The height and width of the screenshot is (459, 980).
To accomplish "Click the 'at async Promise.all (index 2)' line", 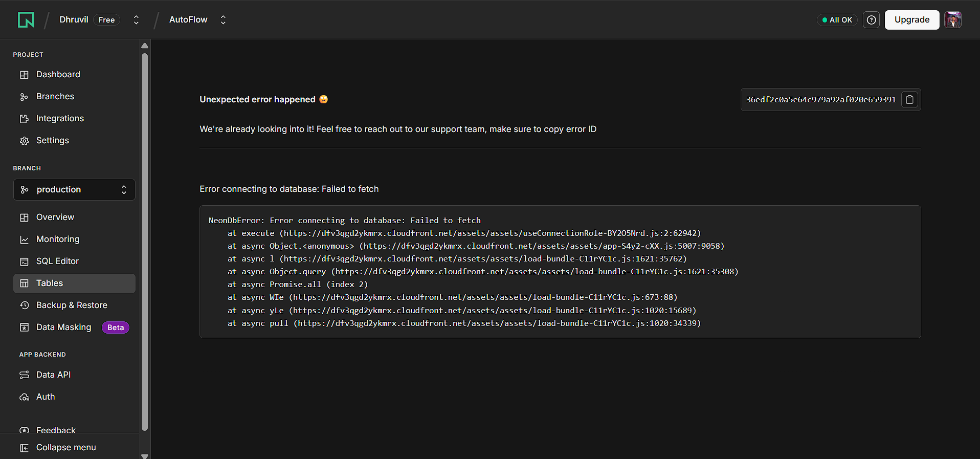I will point(298,285).
